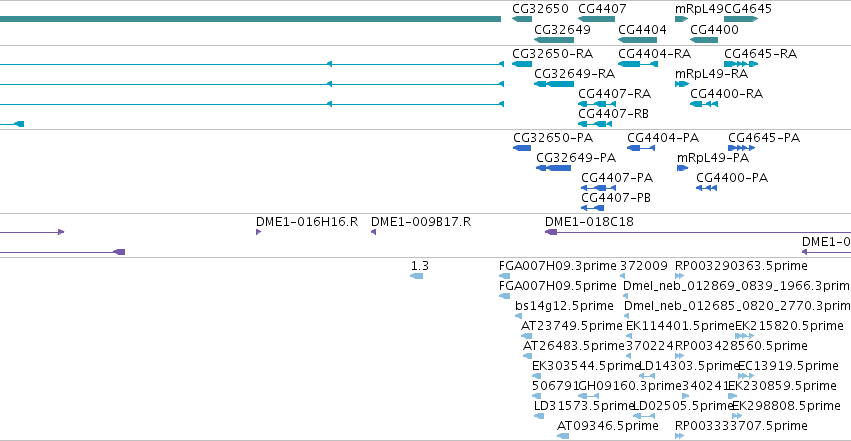Open transcript mRpL49-RA

(712, 74)
